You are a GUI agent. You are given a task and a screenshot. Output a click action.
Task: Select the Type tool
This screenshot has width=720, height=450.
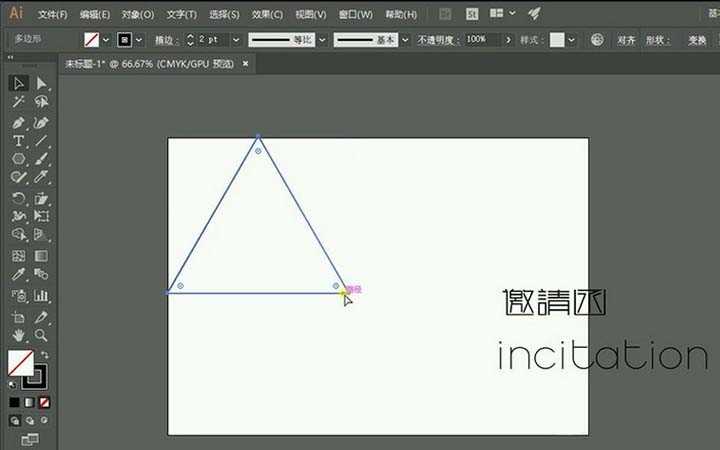18,141
